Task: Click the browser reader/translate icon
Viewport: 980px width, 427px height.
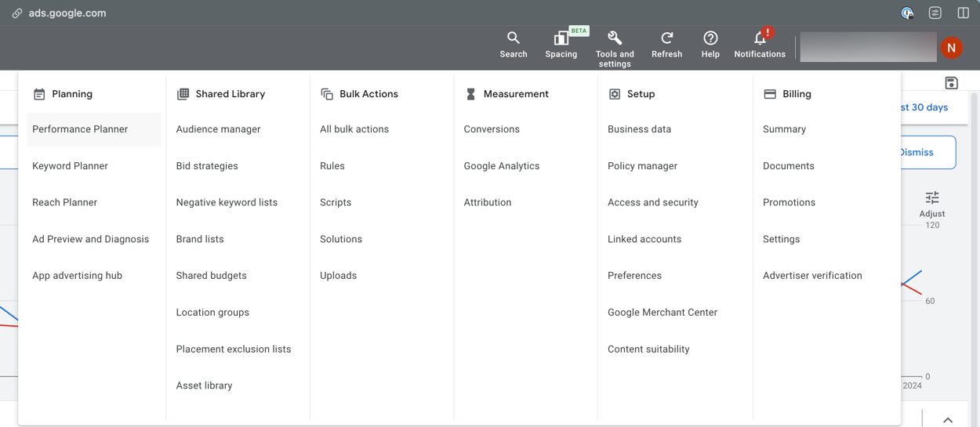Action: pos(935,13)
